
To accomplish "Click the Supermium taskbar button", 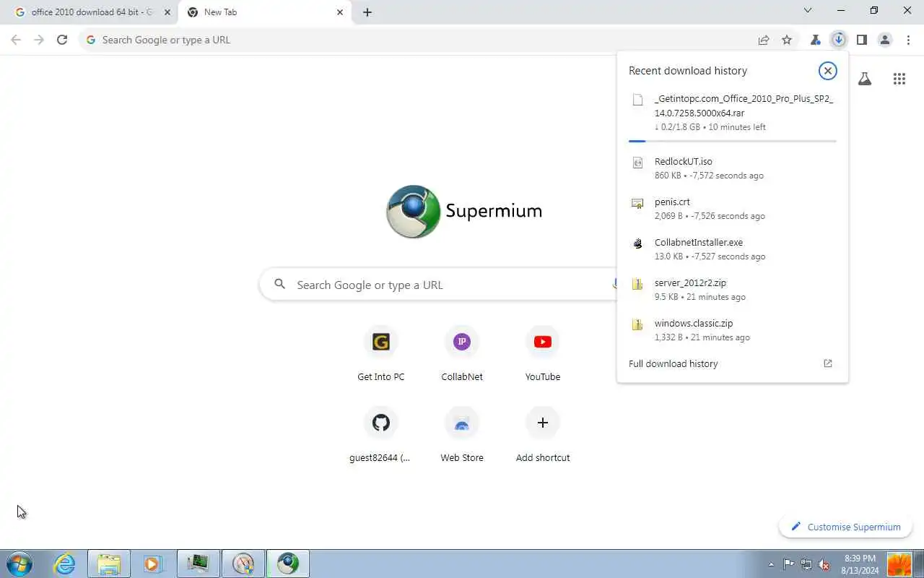I will tap(288, 564).
